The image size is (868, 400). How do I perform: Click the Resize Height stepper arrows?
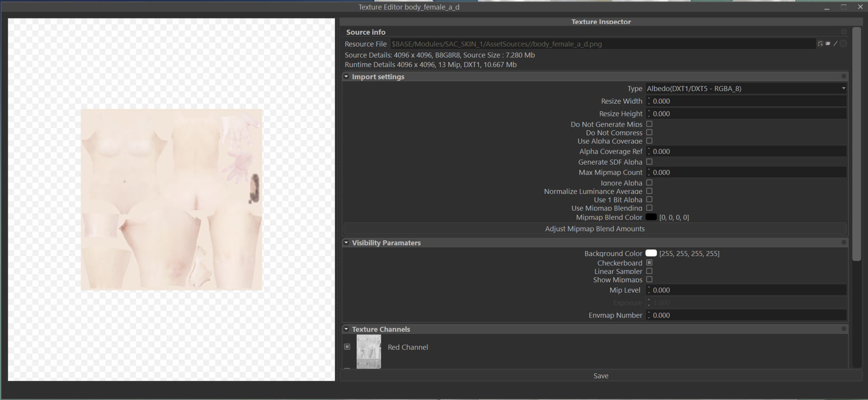click(649, 114)
